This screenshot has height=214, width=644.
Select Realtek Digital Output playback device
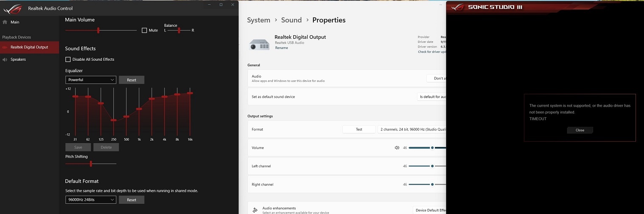coord(29,47)
